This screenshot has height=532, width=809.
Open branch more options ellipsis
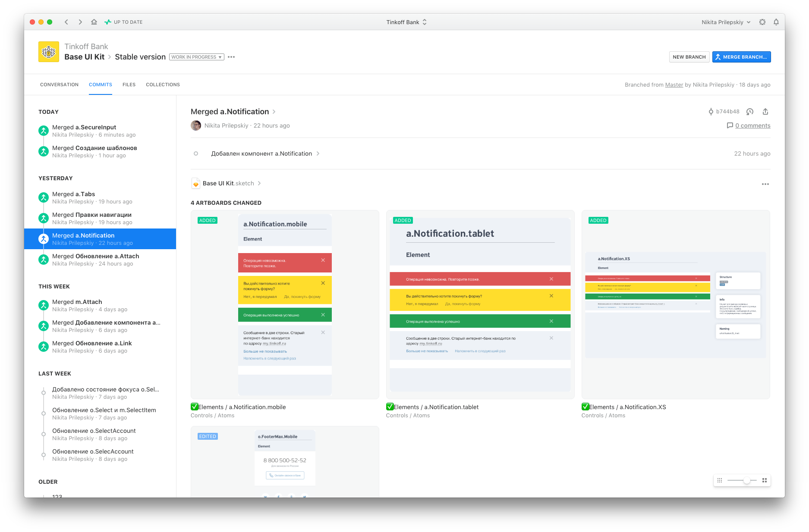[231, 57]
